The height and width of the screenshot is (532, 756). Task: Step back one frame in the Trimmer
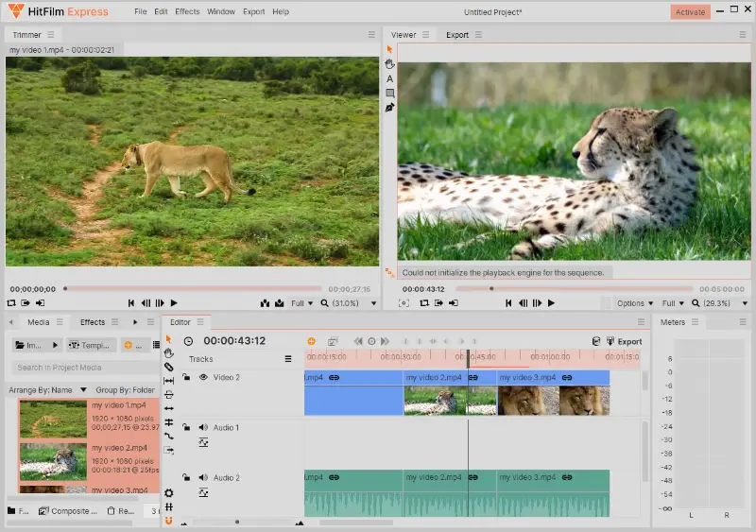click(x=146, y=303)
